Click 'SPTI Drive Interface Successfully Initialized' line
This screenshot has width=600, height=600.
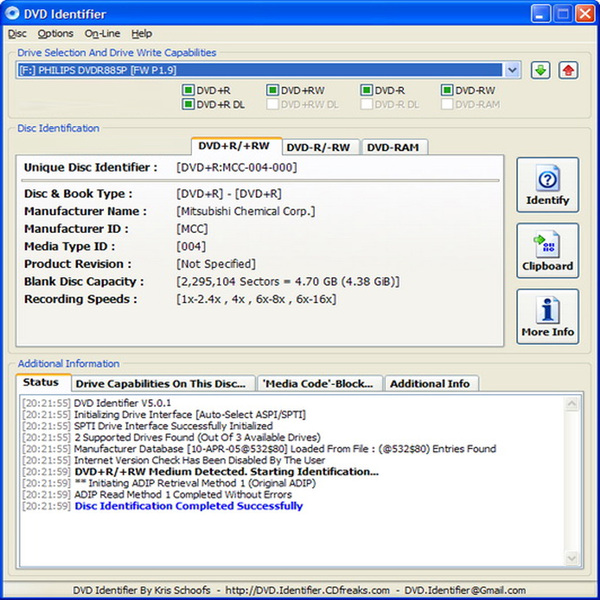coord(173,426)
